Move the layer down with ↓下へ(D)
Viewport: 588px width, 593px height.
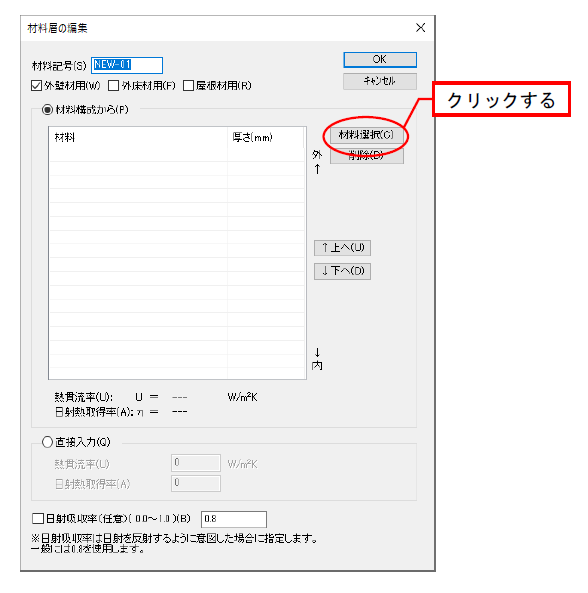(342, 271)
